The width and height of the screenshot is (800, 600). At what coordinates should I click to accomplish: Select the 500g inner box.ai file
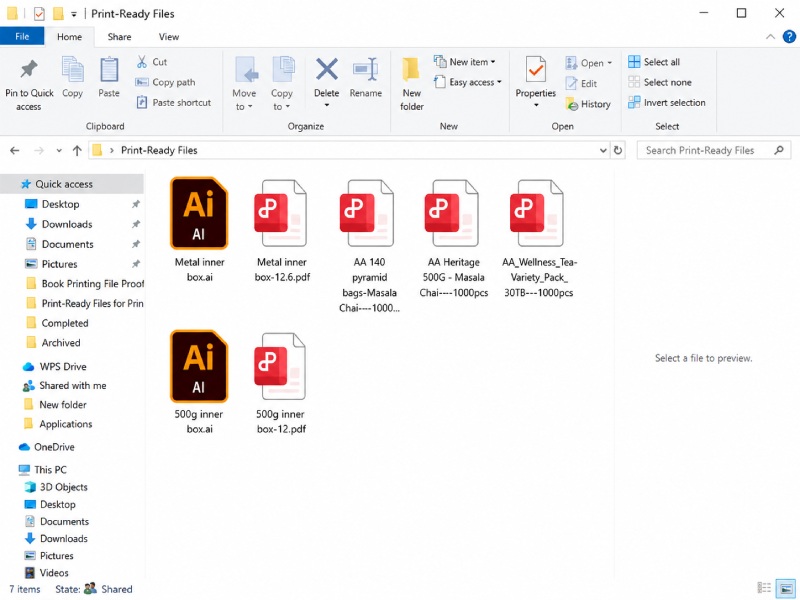pyautogui.click(x=199, y=382)
